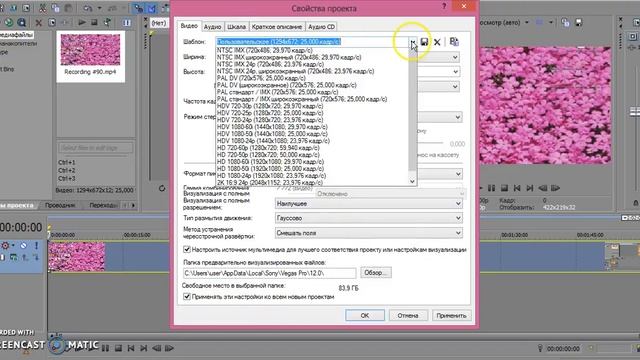Click the save snapshot icon in the preview toolbar
Image resolution: width=640 pixels, height=360 pixels.
tap(578, 23)
